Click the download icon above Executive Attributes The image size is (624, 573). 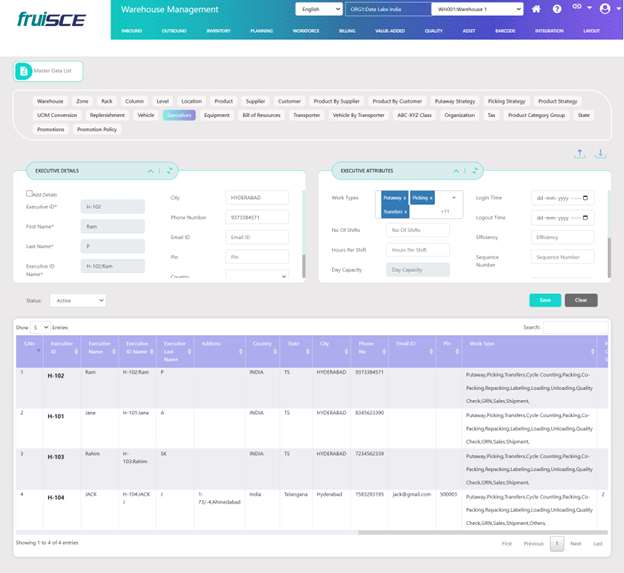click(x=601, y=154)
